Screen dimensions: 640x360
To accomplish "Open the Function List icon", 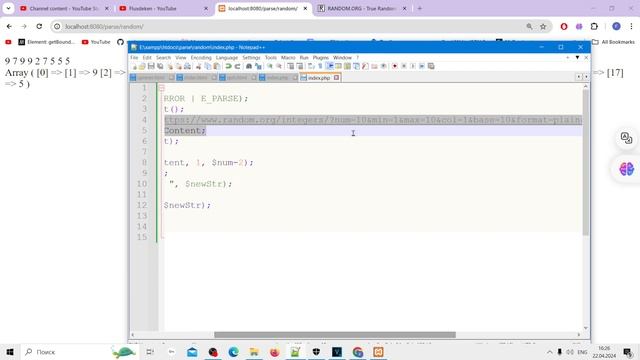I will click(x=365, y=66).
